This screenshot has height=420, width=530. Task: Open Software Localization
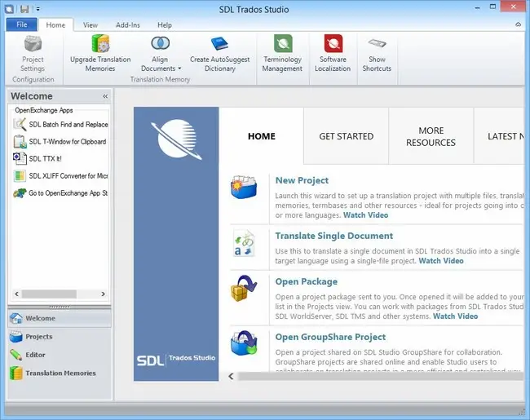(x=333, y=54)
